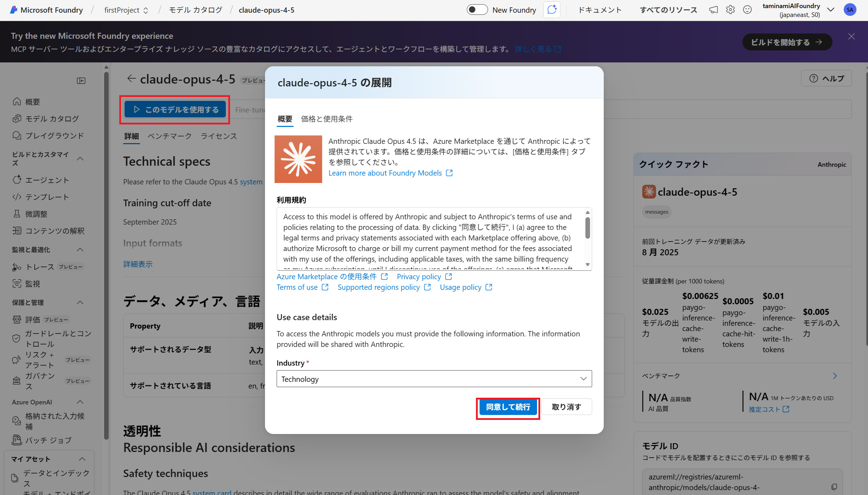Open the AI chat sparkle icon
The image size is (868, 495).
(x=552, y=10)
